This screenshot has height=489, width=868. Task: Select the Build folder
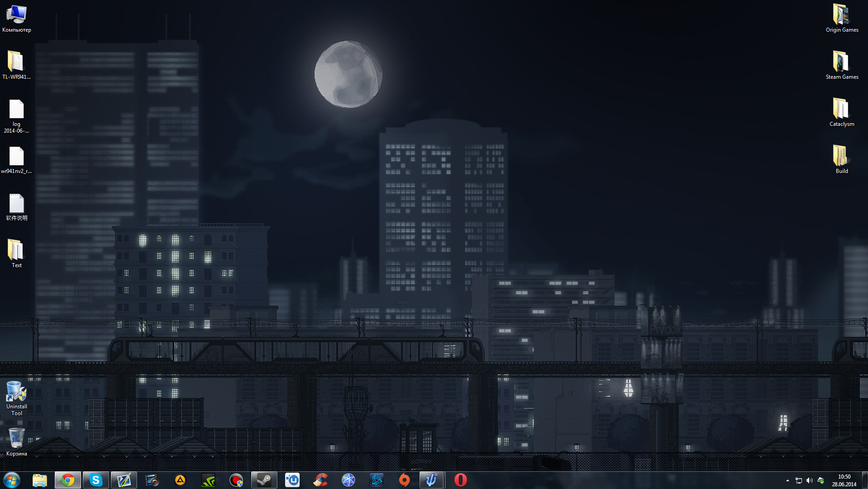point(842,159)
